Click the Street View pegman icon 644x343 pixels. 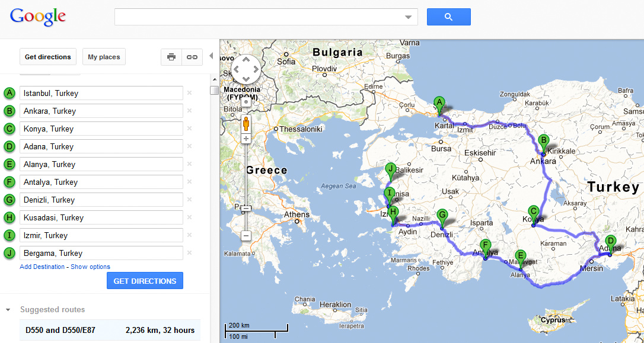point(246,123)
